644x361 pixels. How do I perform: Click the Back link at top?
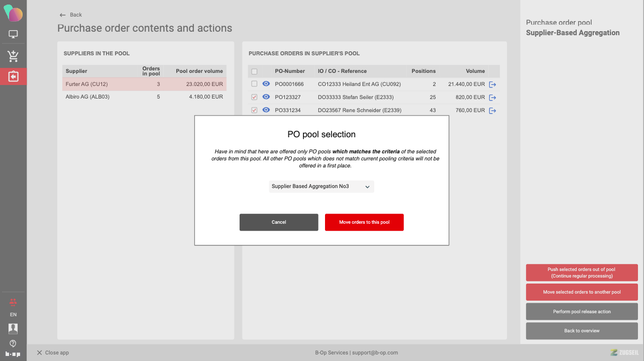pos(71,15)
